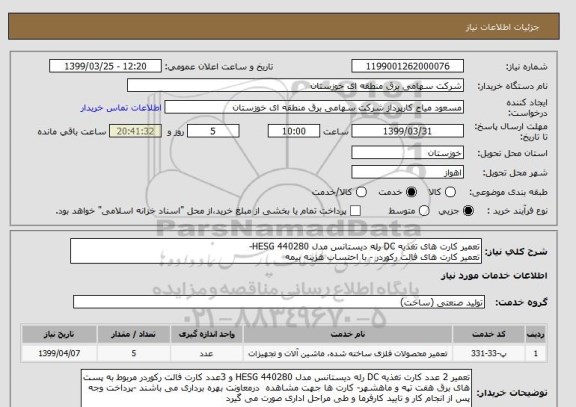Click the delivery city field اهواز
The width and height of the screenshot is (576, 407).
pyautogui.click(x=407, y=172)
